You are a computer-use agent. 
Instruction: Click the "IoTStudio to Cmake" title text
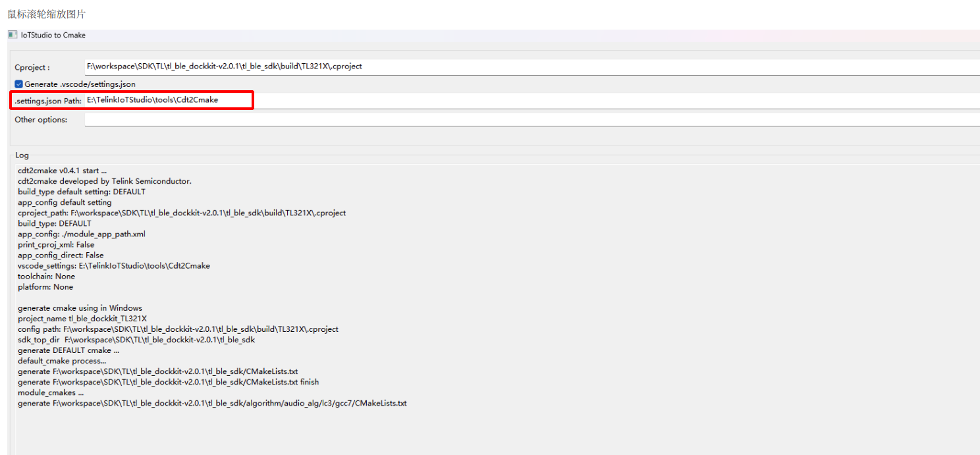tap(53, 35)
